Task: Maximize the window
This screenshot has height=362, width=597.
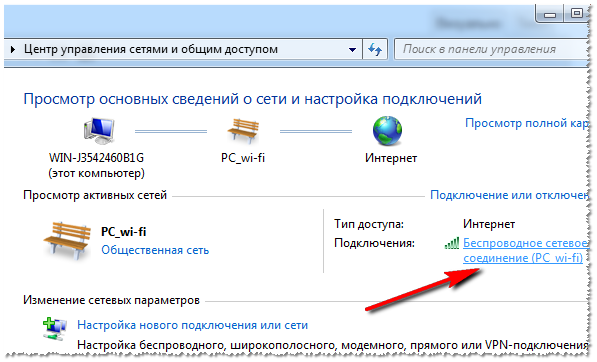Action: click(576, 14)
